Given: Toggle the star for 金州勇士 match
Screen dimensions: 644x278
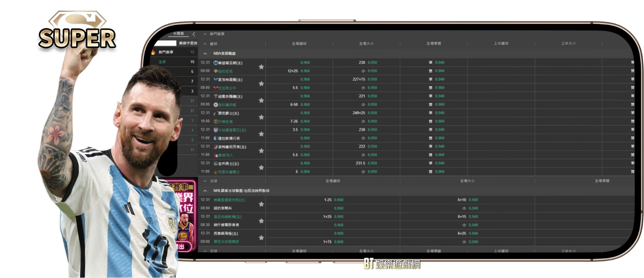Looking at the screenshot, I should point(261,168).
